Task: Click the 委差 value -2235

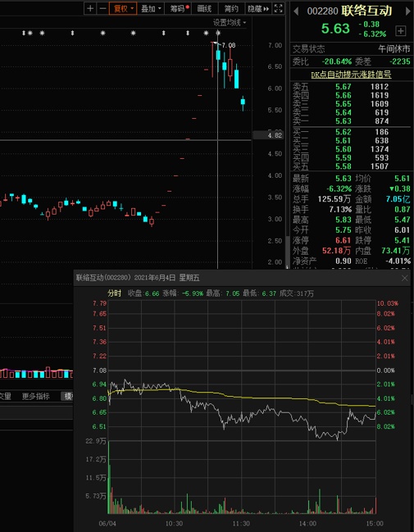Action: 399,61
